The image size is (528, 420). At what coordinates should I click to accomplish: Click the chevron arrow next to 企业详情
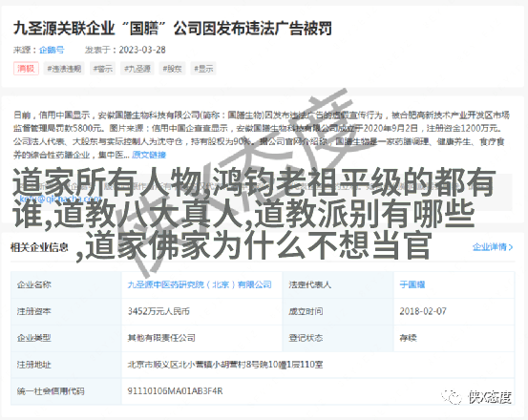click(x=511, y=247)
